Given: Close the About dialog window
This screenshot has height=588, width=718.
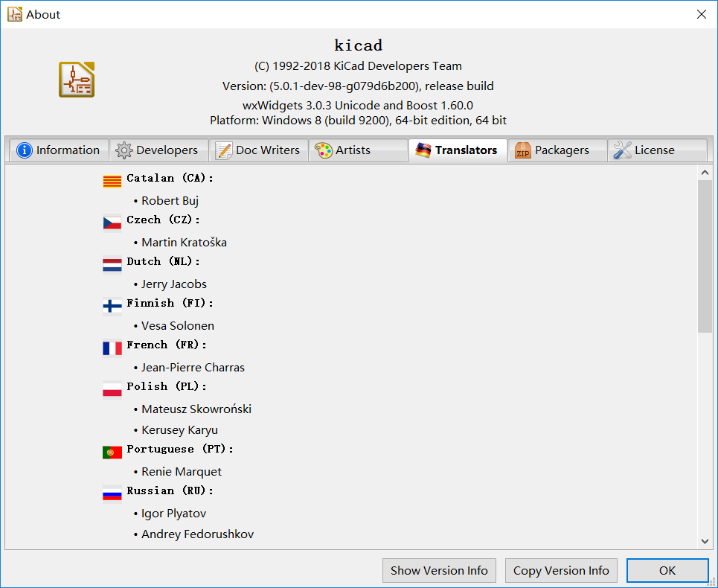Looking at the screenshot, I should [x=701, y=14].
